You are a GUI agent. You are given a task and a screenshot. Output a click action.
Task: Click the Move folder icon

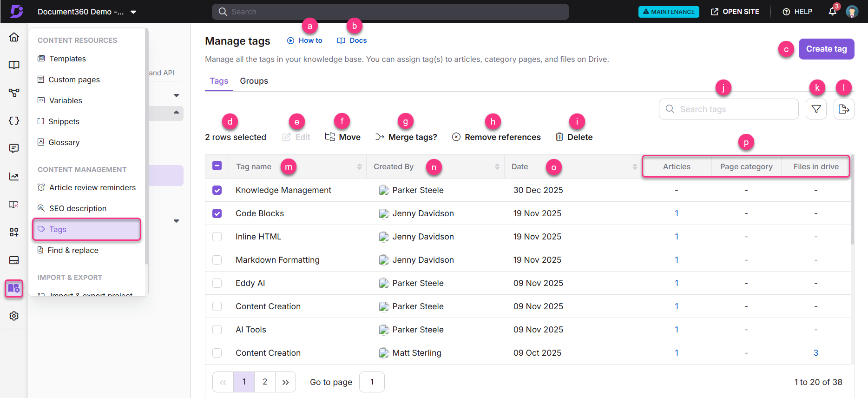click(x=330, y=137)
